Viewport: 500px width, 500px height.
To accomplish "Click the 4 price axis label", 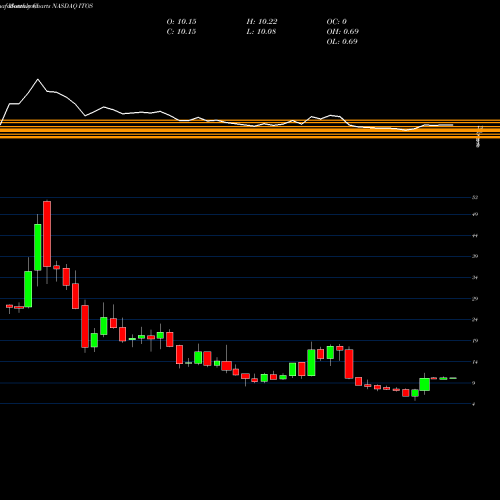I will pyautogui.click(x=474, y=404).
